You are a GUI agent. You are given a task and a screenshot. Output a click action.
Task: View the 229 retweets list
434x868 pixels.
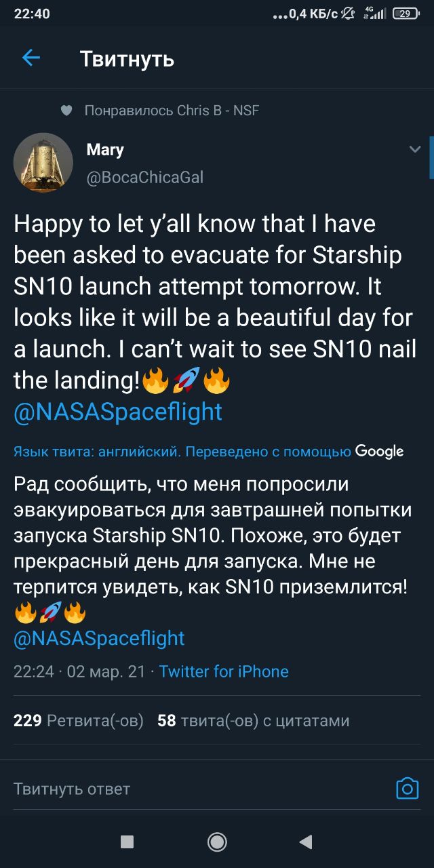[x=79, y=720]
